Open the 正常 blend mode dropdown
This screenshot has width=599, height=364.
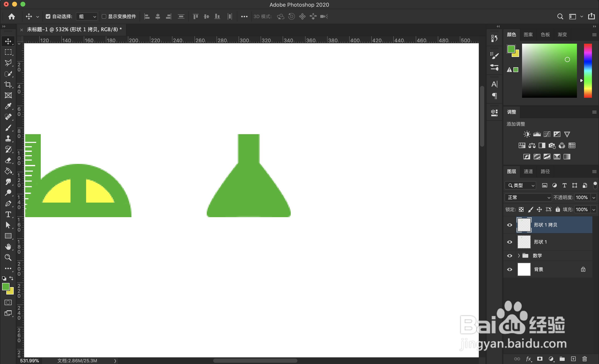(x=528, y=197)
